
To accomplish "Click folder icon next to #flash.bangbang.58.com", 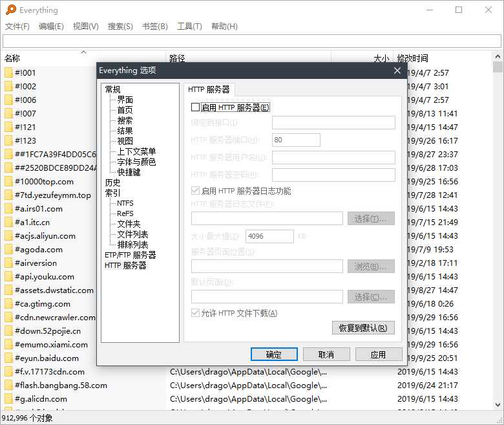I will [8, 385].
